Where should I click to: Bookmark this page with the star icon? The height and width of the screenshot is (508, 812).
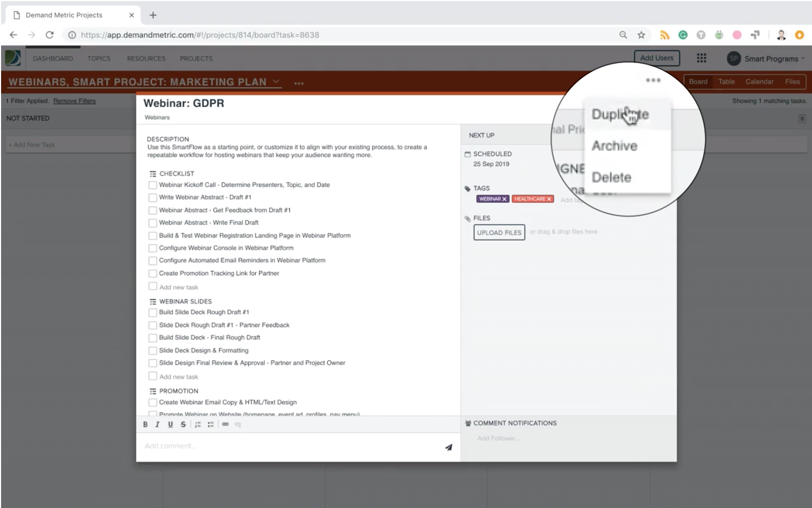coord(641,35)
